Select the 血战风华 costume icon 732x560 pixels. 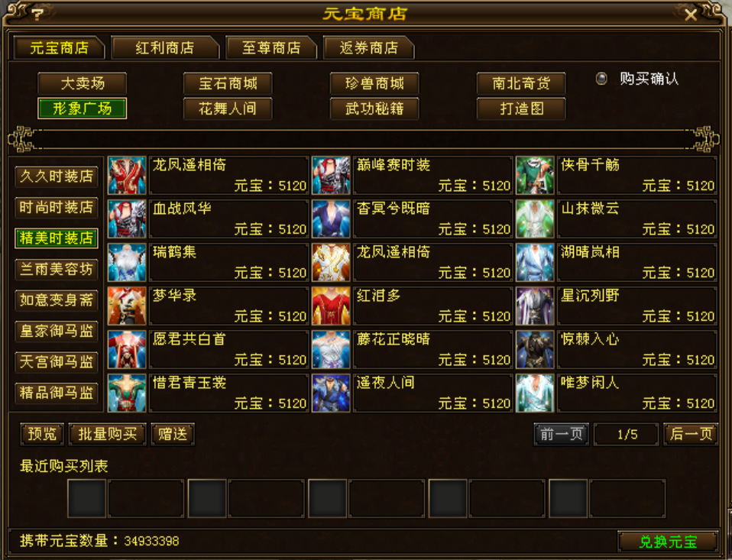tap(127, 218)
